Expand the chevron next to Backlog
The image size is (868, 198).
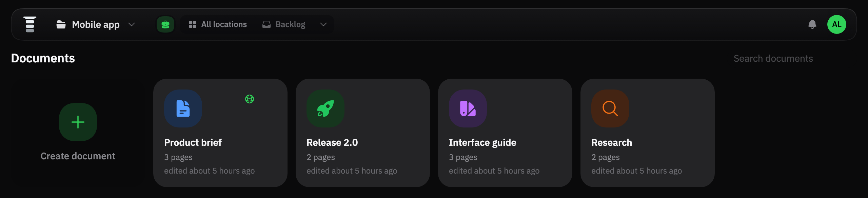tap(323, 24)
